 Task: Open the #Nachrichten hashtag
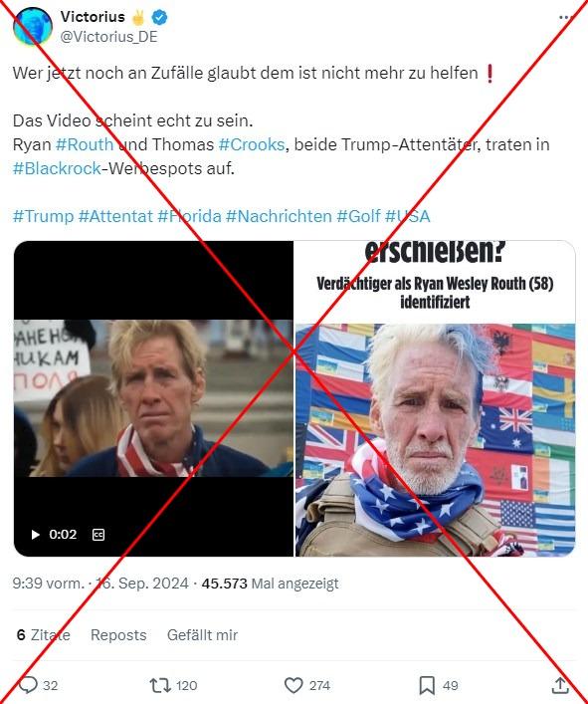(x=279, y=216)
